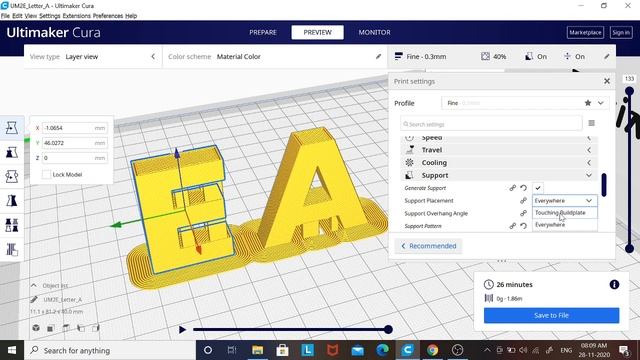
Task: Click the settings panel vertical scrollbar
Action: coord(604,184)
